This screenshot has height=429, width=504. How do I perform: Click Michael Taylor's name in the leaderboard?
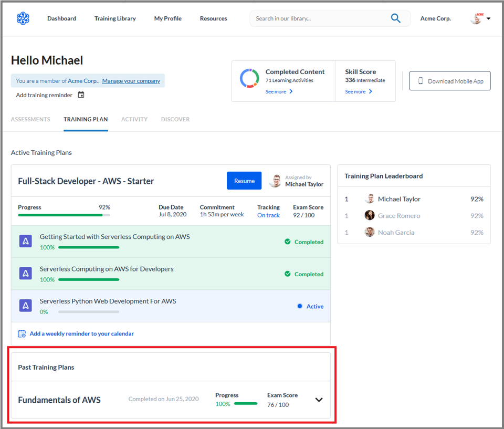399,199
